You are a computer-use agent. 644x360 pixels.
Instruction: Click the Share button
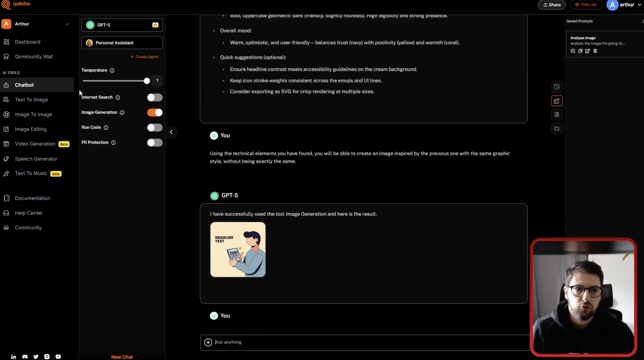pyautogui.click(x=551, y=5)
